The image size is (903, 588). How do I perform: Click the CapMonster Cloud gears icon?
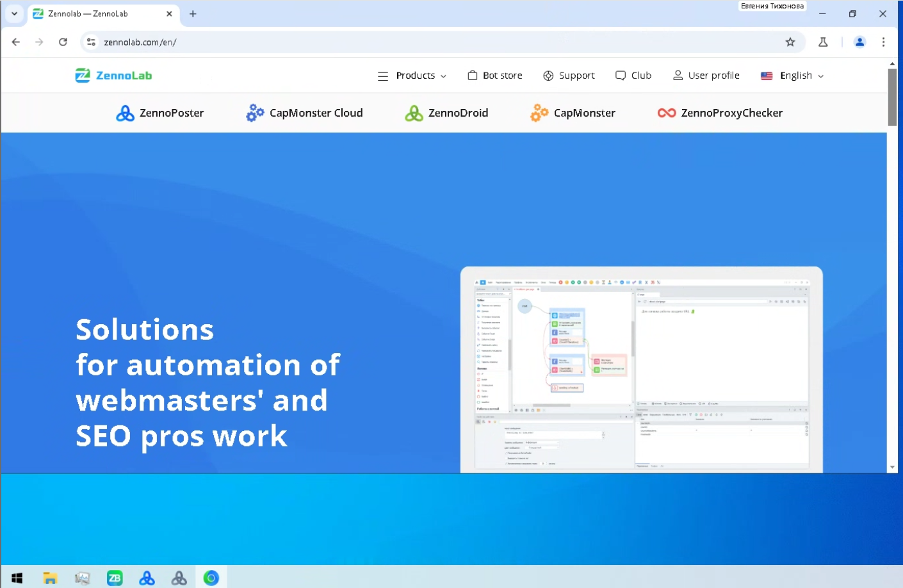(255, 113)
